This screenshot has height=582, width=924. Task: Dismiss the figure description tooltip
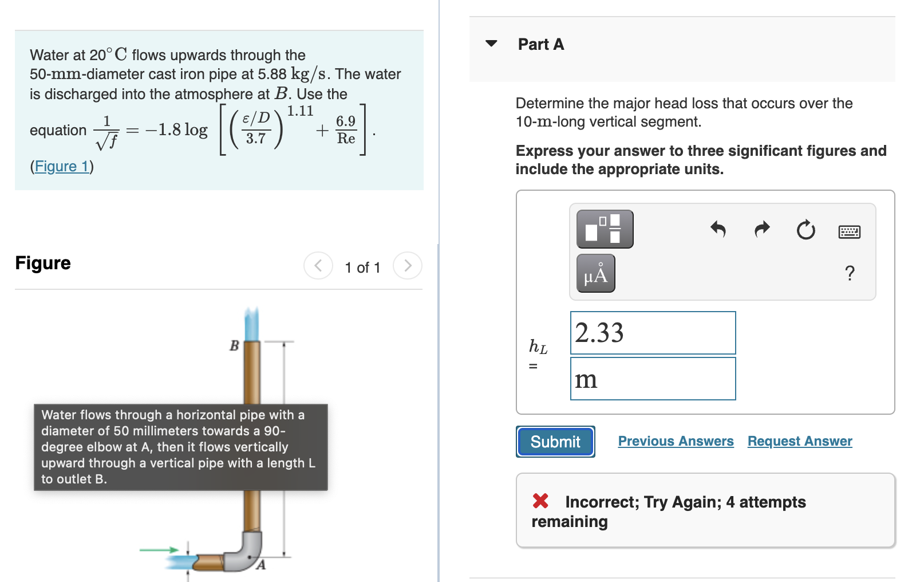pos(180,447)
